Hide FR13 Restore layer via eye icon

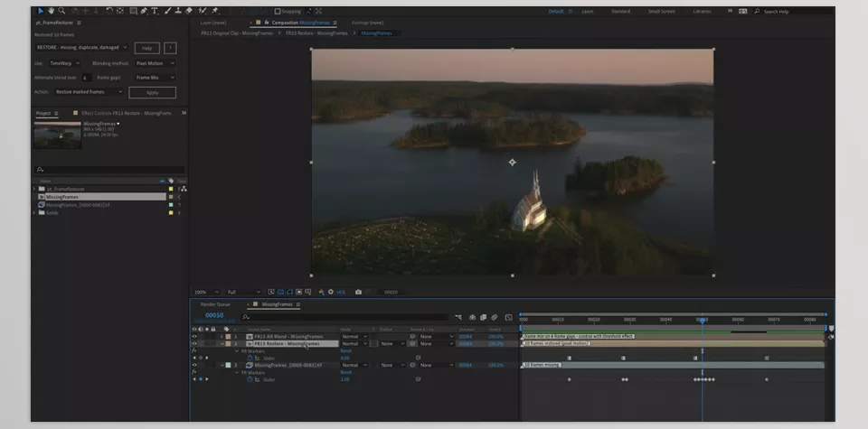coord(194,343)
